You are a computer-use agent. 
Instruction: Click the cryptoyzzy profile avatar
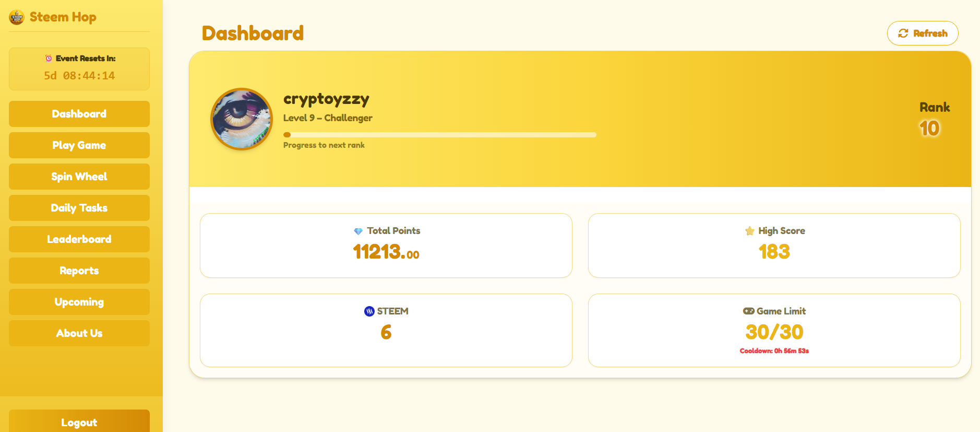[242, 119]
